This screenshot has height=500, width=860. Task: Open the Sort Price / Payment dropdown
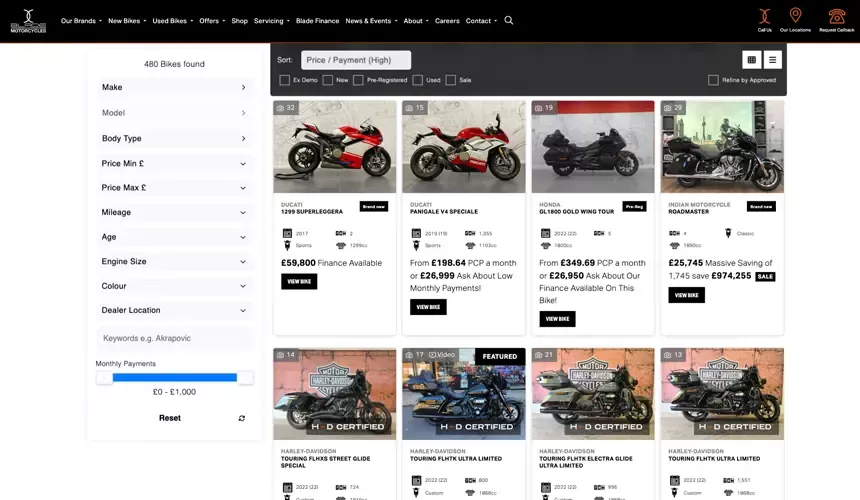pos(356,60)
